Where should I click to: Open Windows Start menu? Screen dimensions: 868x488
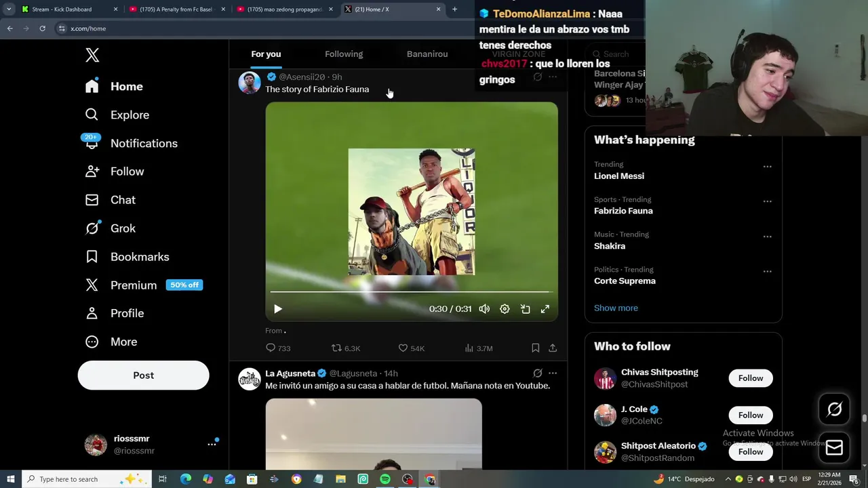pos(10,479)
